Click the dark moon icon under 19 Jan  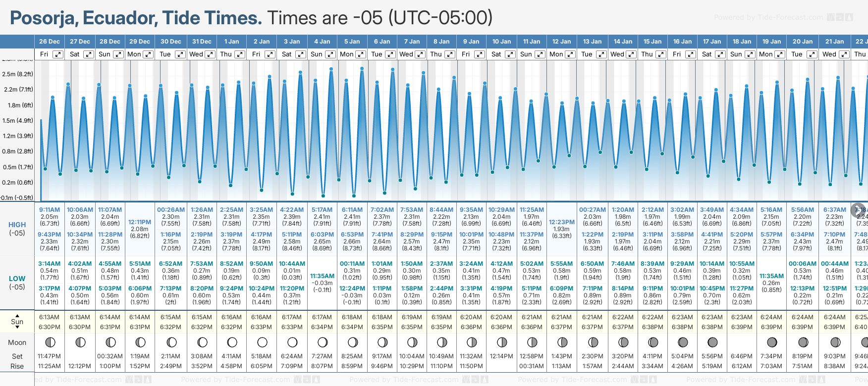pyautogui.click(x=772, y=342)
